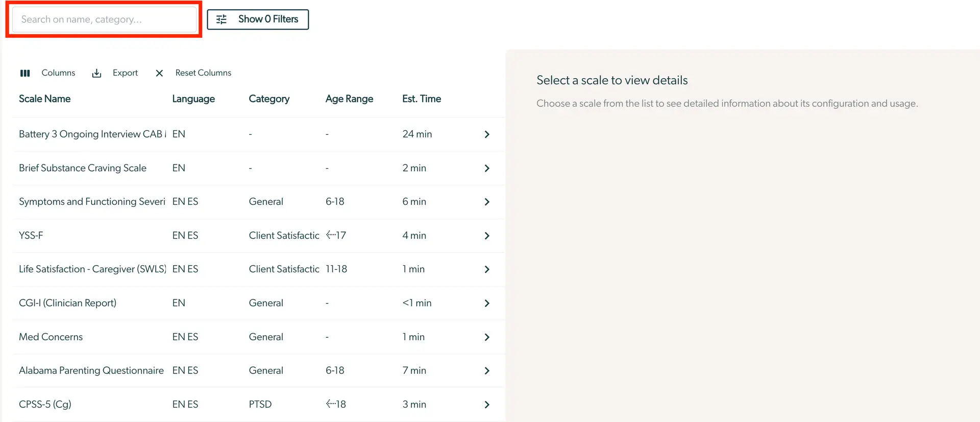The height and width of the screenshot is (422, 980).
Task: Expand Symptoms and Functioning row chevron
Action: coord(487,202)
